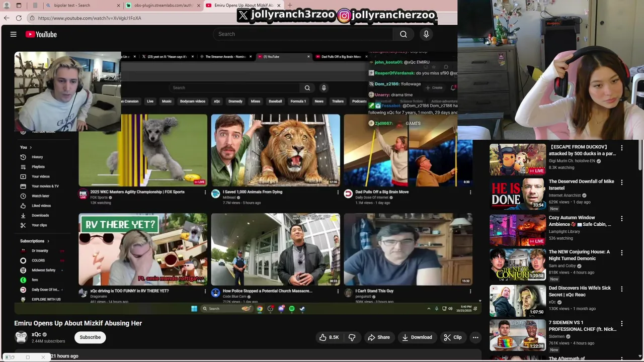The height and width of the screenshot is (362, 644).
Task: Open options menu for Dad Discovers His Wife's Secret
Action: tap(622, 289)
